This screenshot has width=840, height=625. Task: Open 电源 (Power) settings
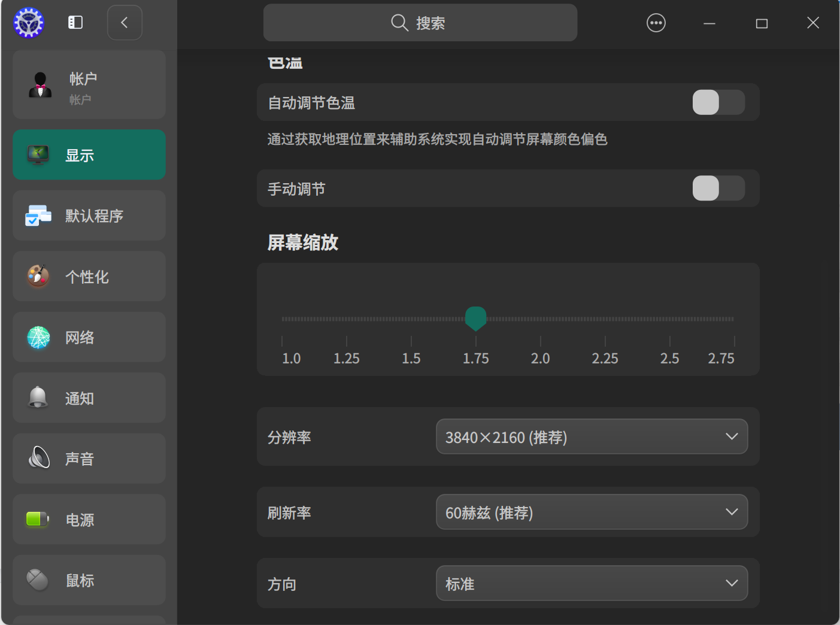[38, 519]
